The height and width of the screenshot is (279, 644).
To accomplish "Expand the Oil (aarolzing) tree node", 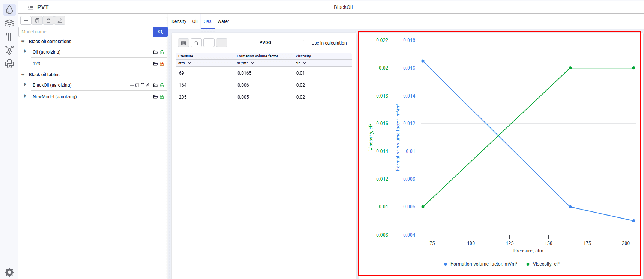I will click(x=25, y=52).
